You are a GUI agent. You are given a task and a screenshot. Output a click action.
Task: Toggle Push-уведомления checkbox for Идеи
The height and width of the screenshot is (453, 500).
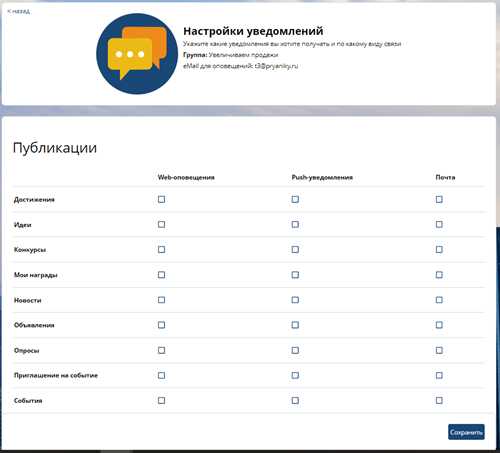295,224
